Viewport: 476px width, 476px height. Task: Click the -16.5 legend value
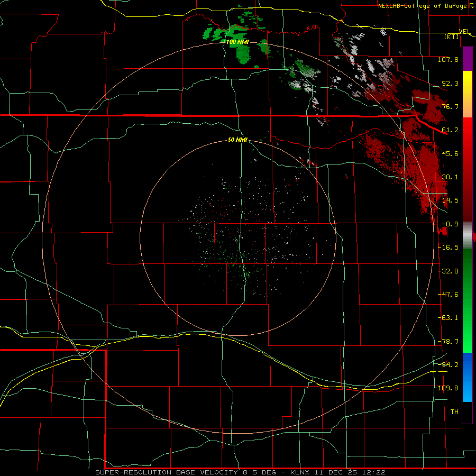click(x=448, y=248)
